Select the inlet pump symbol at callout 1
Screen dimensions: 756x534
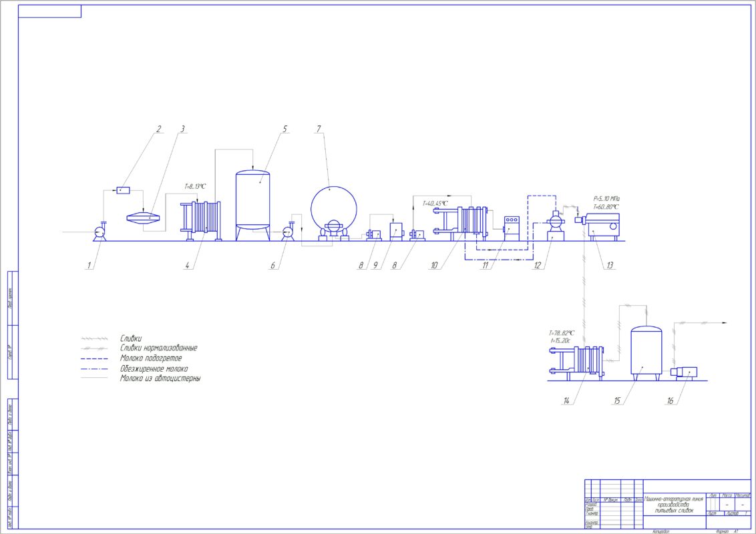[x=100, y=232]
